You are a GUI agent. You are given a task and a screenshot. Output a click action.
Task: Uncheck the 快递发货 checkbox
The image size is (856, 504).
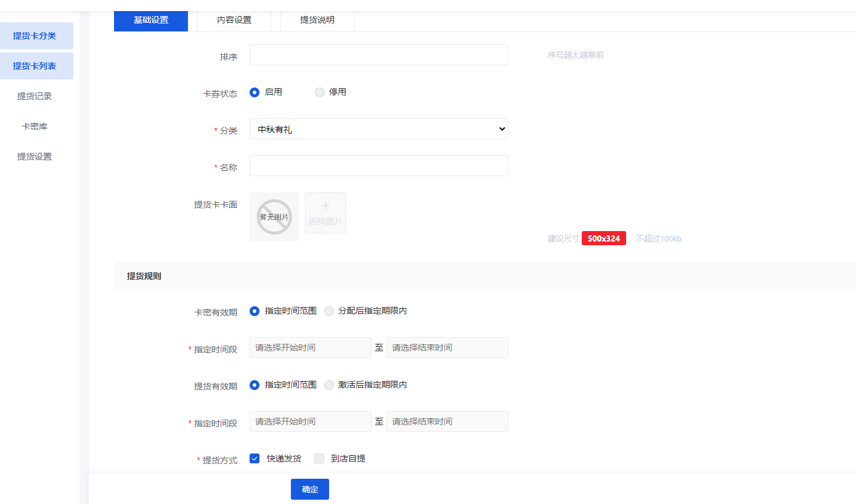(x=255, y=458)
